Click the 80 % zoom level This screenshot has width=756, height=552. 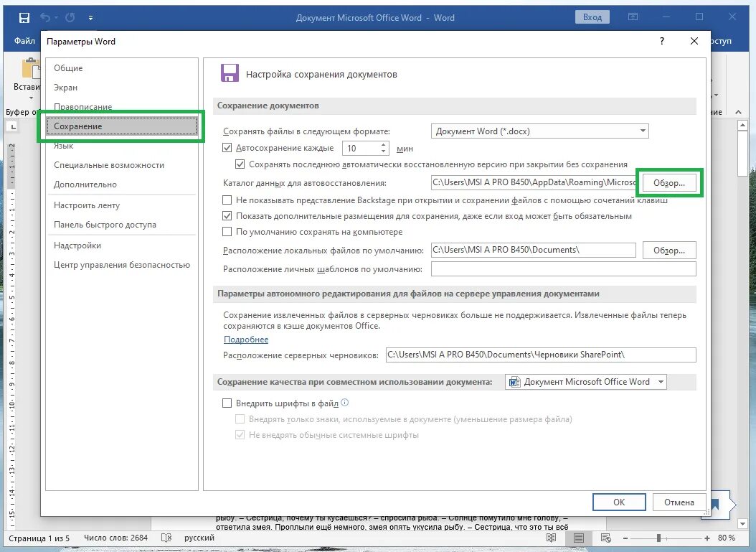(x=726, y=538)
